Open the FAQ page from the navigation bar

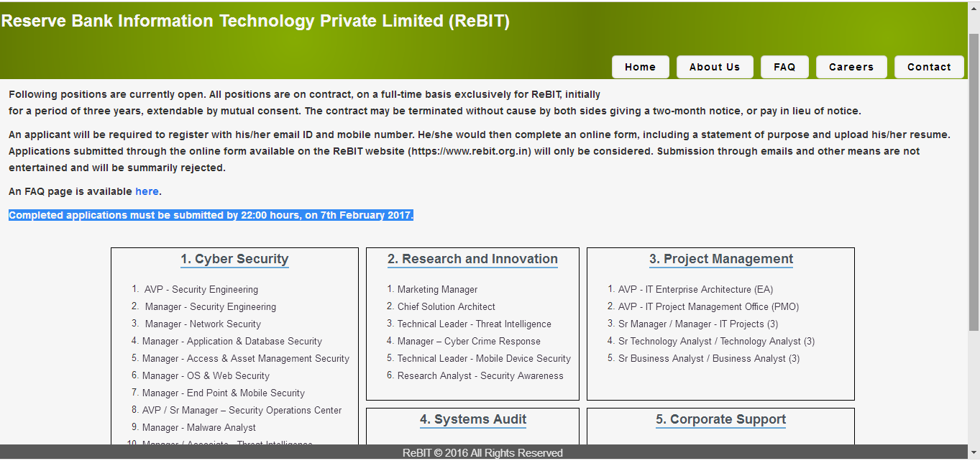[x=784, y=66]
